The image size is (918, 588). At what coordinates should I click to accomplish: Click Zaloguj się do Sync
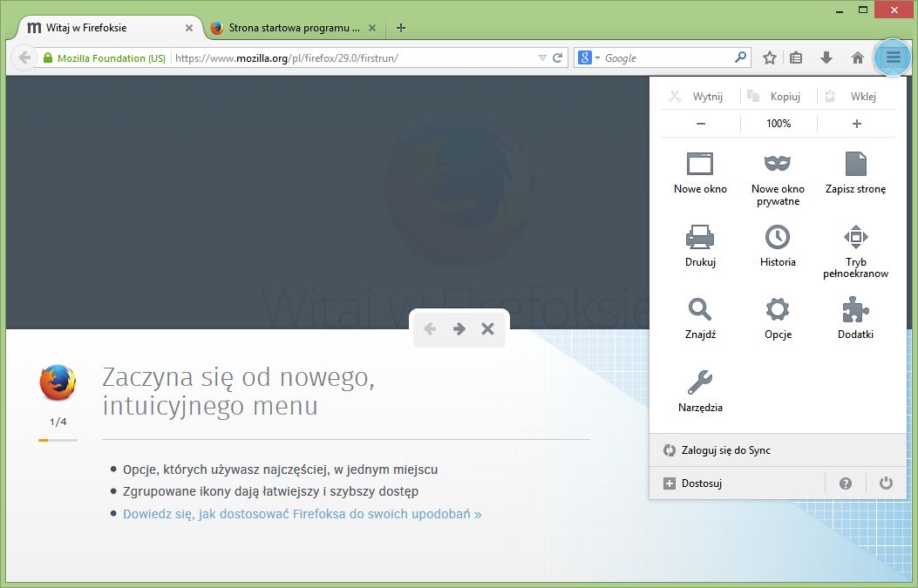(778, 449)
